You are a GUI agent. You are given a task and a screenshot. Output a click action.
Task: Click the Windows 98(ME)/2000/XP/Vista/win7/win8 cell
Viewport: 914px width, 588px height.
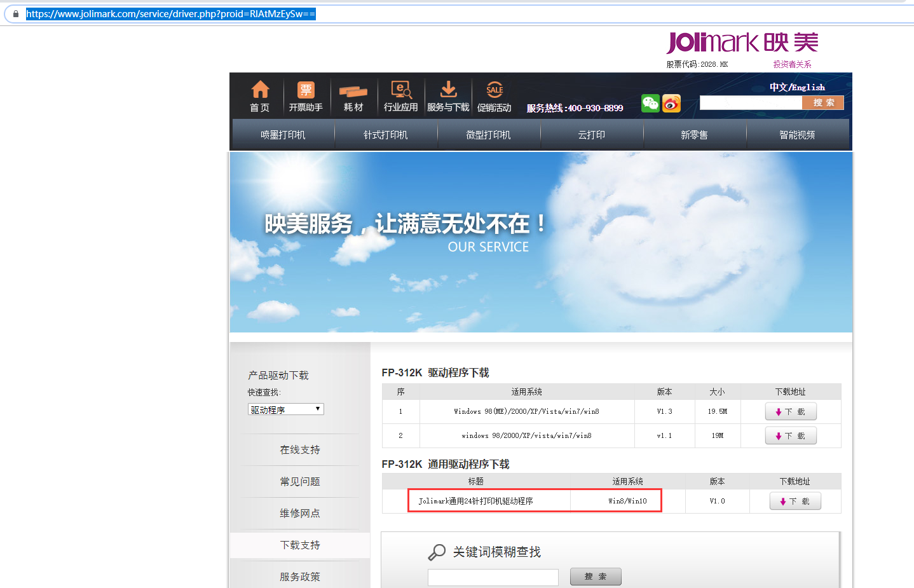527,411
